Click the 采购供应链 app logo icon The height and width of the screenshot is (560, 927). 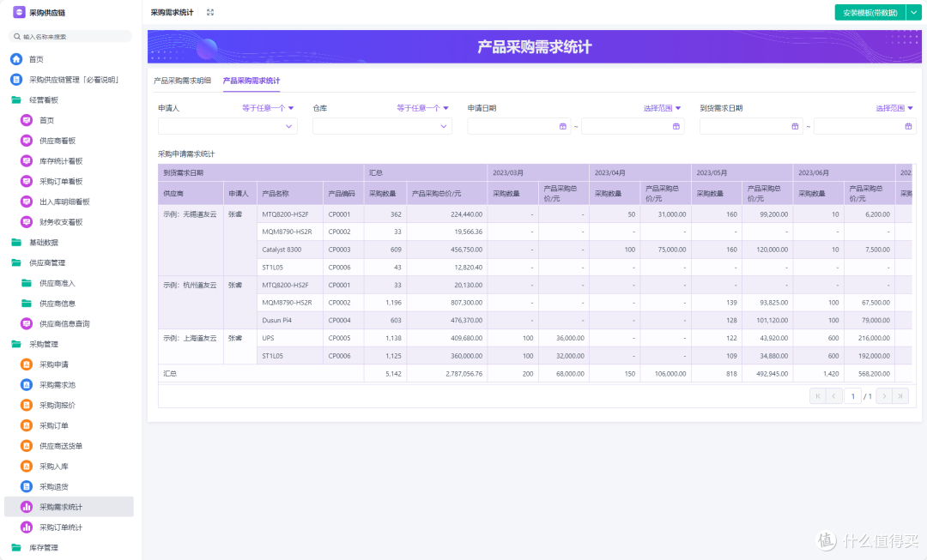tap(19, 12)
